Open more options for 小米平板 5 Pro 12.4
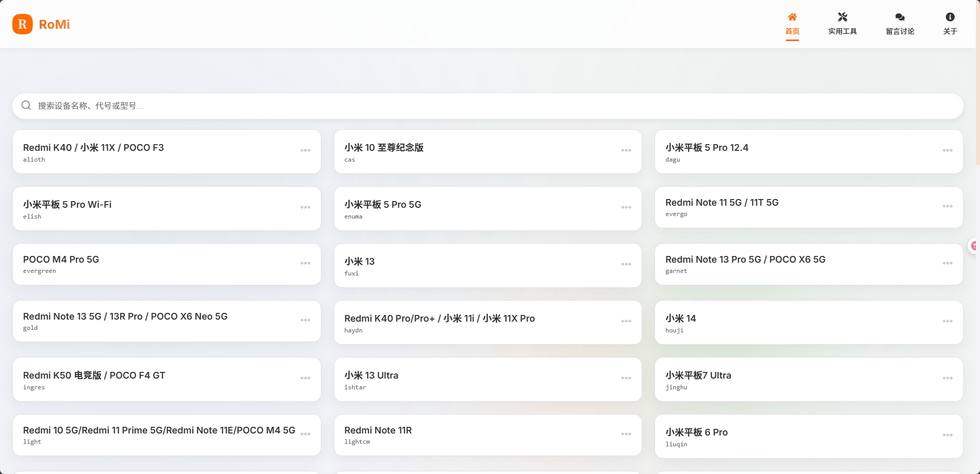The width and height of the screenshot is (980, 474). (947, 151)
